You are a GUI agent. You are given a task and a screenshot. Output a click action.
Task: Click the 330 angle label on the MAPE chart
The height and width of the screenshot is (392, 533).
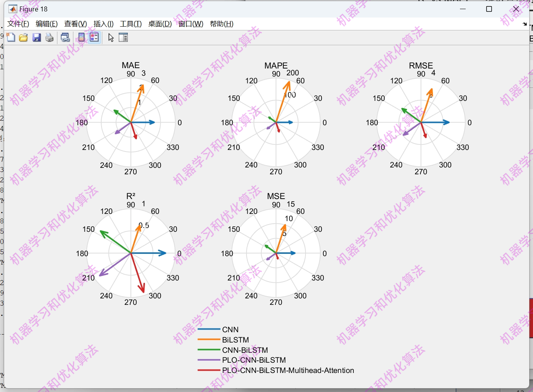click(x=318, y=147)
